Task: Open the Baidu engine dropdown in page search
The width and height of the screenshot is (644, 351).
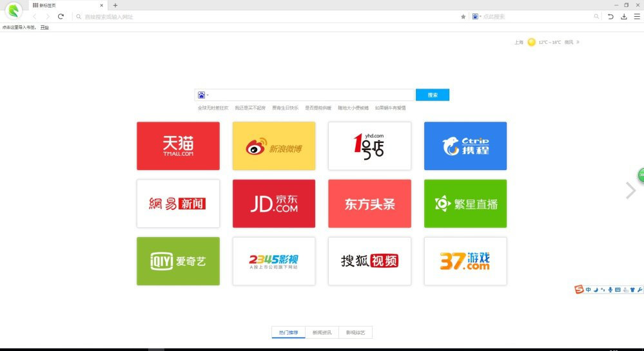Action: [x=203, y=95]
